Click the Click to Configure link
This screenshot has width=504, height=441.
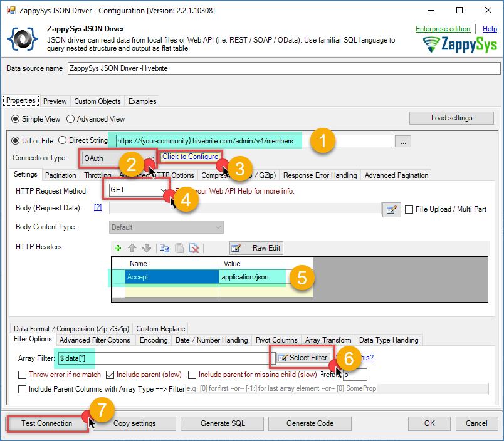click(190, 157)
